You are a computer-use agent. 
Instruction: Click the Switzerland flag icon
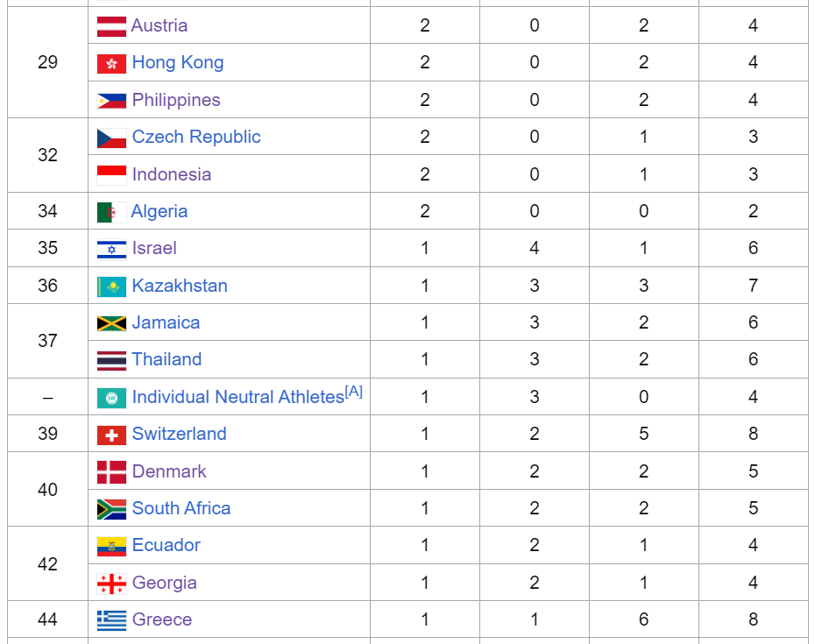click(x=111, y=435)
